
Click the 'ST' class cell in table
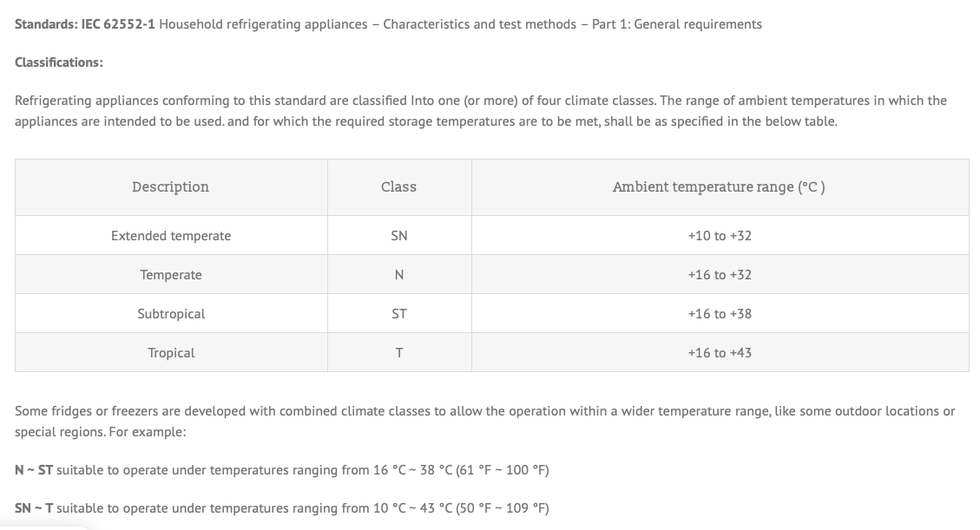398,314
